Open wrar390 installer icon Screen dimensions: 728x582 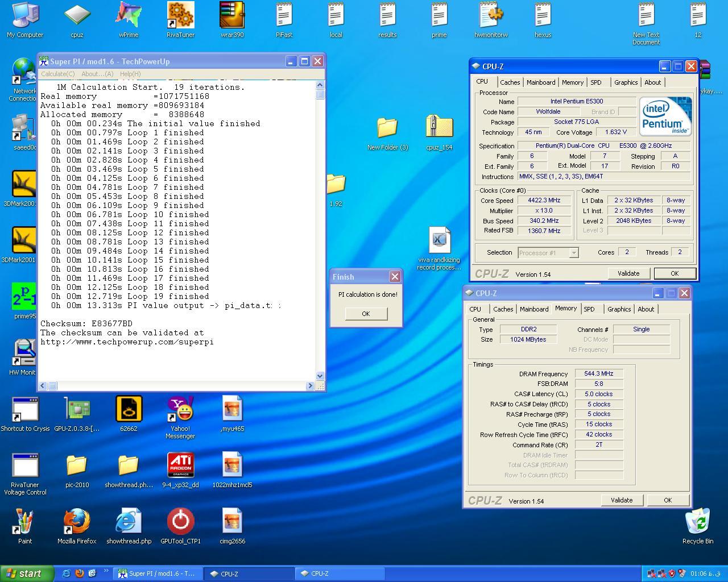(232, 20)
